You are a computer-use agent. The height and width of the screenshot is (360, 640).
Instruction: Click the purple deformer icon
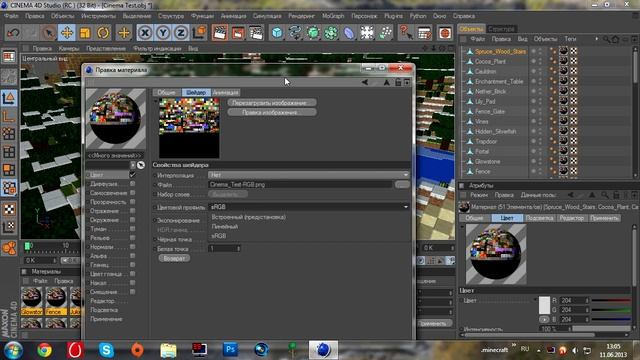pyautogui.click(x=349, y=33)
